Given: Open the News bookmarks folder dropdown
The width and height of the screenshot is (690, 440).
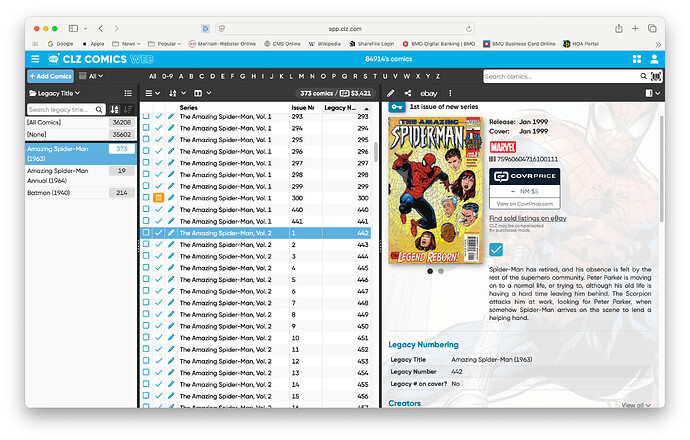Looking at the screenshot, I should [127, 44].
